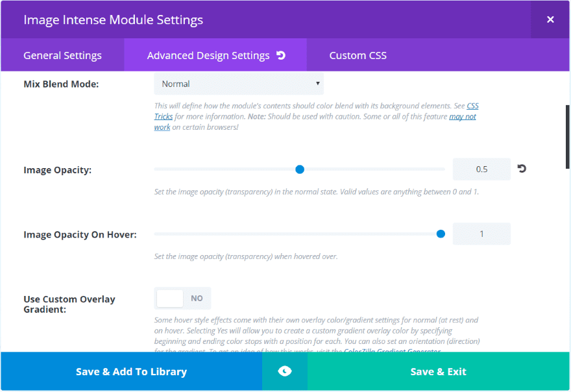Close the module settings with X icon
The image size is (571, 392).
point(550,19)
